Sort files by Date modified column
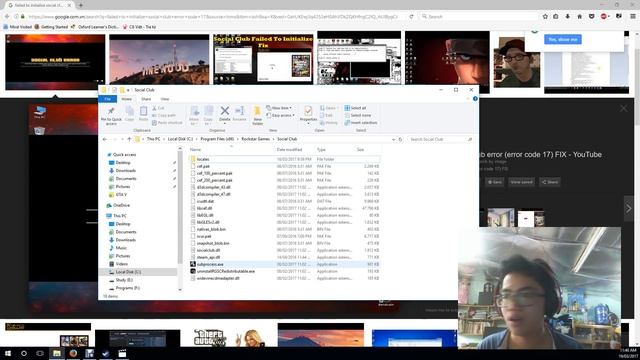 point(289,150)
